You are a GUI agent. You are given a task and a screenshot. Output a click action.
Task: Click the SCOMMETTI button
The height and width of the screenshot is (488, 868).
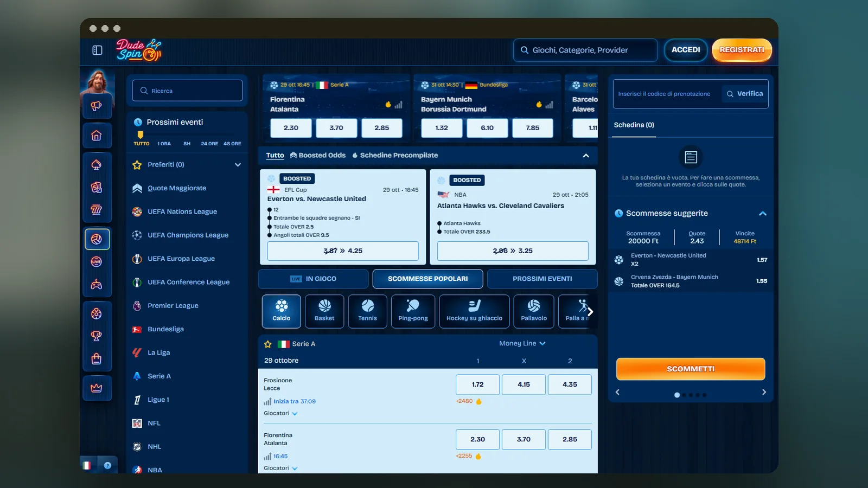[x=691, y=369]
